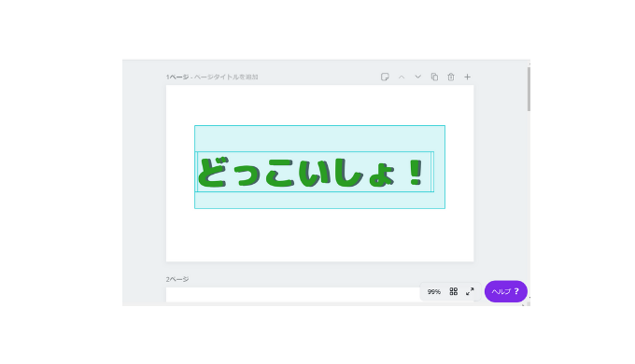Click the ヘルプ help button
The width and height of the screenshot is (635, 364).
pyautogui.click(x=506, y=291)
